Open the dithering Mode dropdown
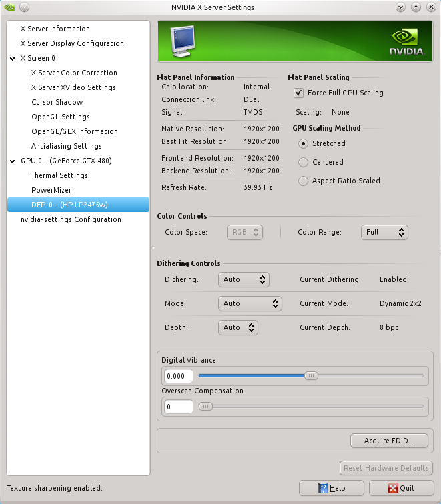Screen dimensions: 441x504 tap(250, 303)
